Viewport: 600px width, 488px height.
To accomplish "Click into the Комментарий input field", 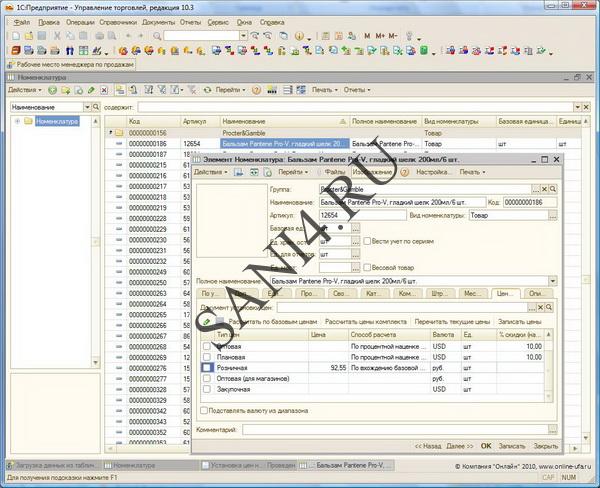I will (395, 430).
